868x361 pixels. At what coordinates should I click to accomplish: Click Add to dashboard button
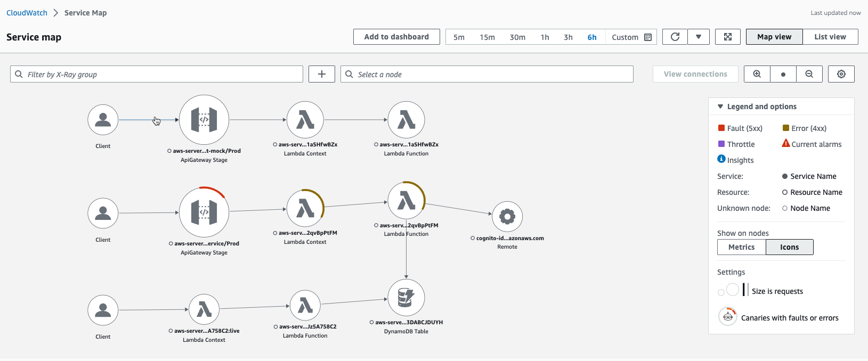396,37
